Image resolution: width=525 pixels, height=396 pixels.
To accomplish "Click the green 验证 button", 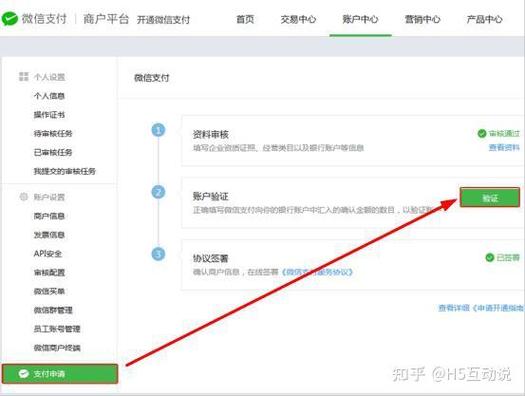I will click(490, 197).
